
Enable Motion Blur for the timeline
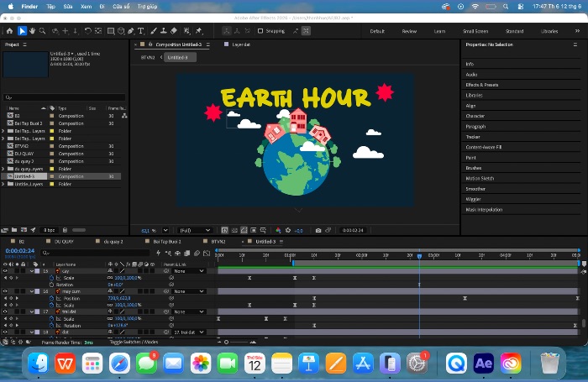click(197, 253)
